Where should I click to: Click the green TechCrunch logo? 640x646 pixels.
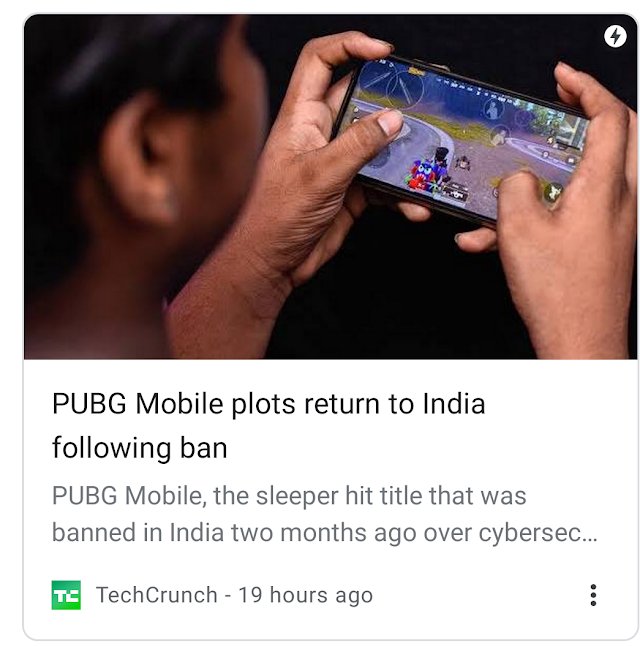click(66, 595)
